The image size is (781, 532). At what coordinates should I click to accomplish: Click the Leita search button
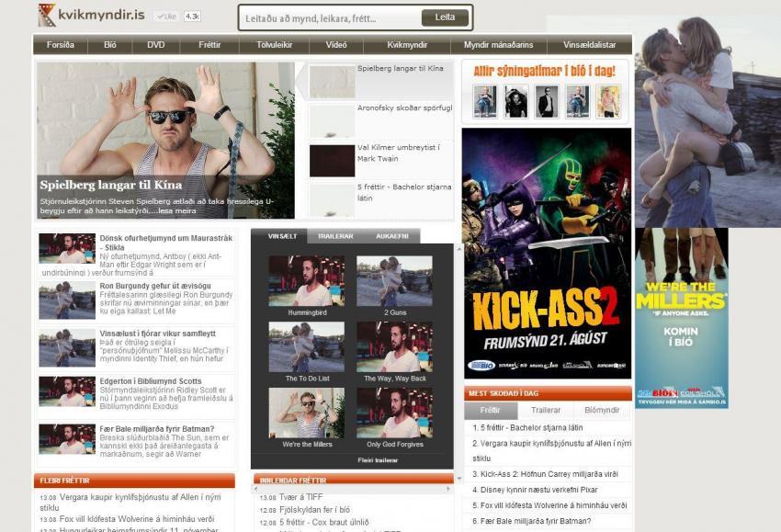coord(445,17)
